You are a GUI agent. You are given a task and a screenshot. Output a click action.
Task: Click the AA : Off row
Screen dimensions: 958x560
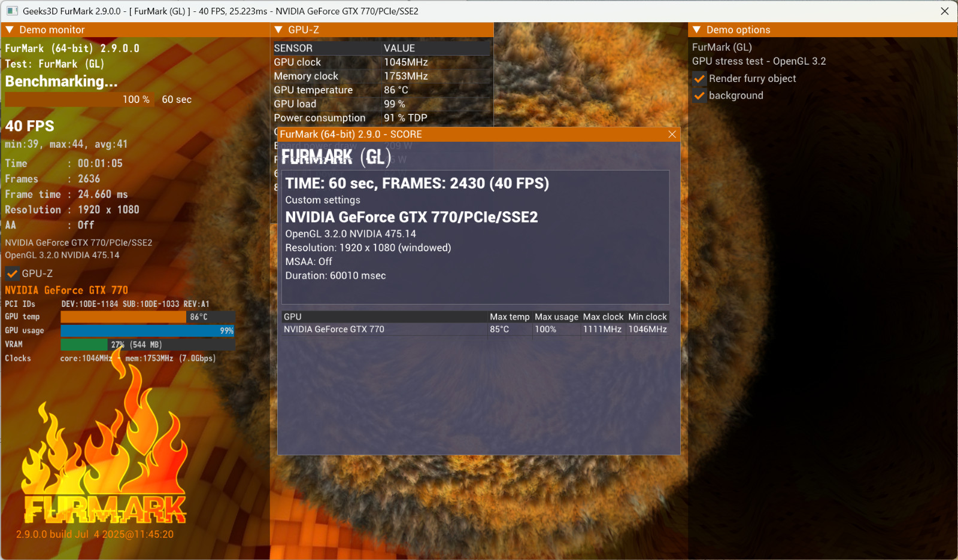[50, 225]
